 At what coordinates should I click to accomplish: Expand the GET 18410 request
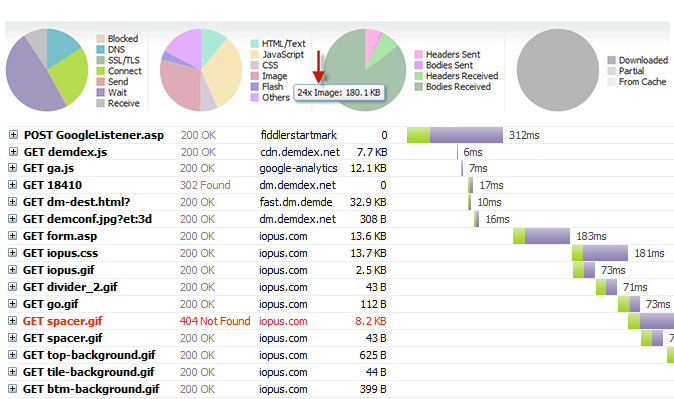(12, 185)
